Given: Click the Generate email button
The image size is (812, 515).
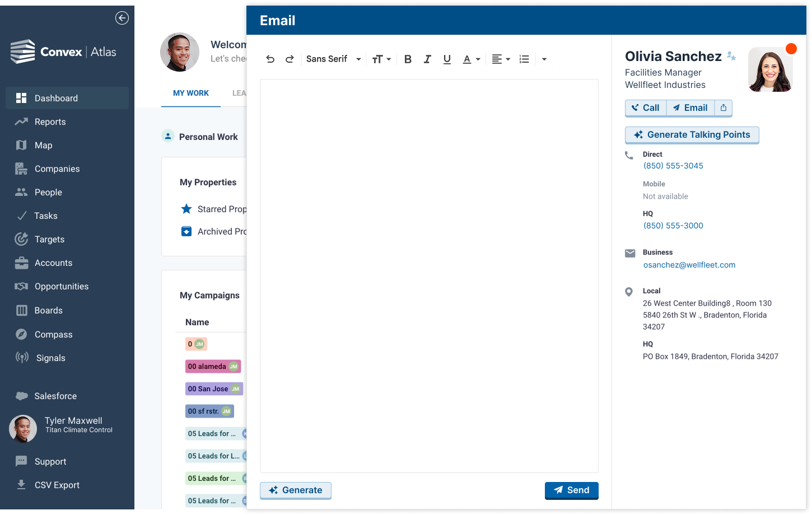Looking at the screenshot, I should [x=296, y=490].
